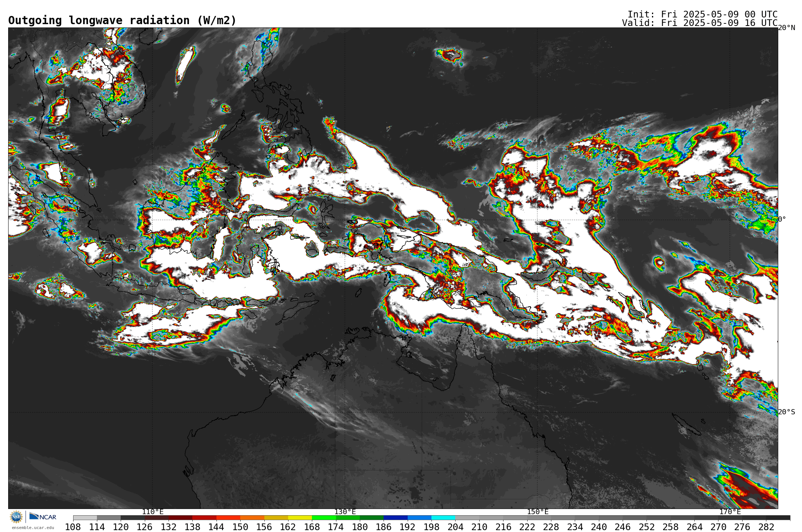Click the 170°E longitude label
This screenshot has width=802, height=532.
click(x=730, y=512)
